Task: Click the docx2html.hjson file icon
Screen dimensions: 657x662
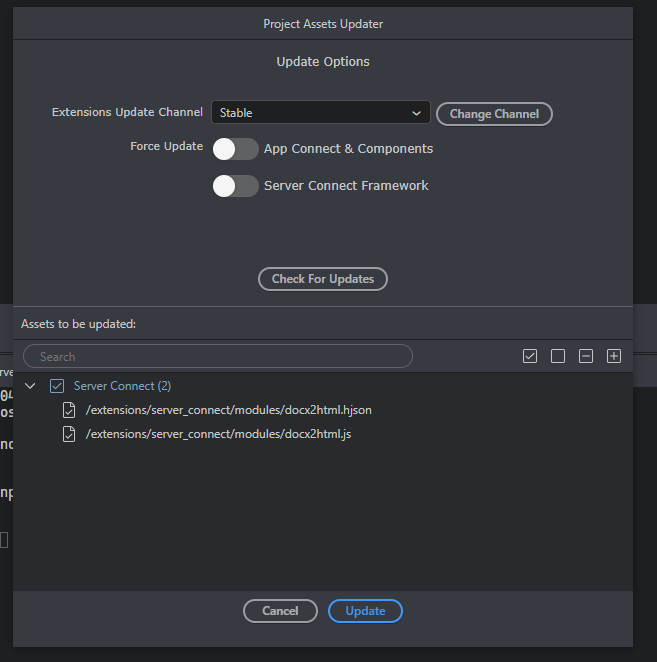Action: [x=69, y=410]
